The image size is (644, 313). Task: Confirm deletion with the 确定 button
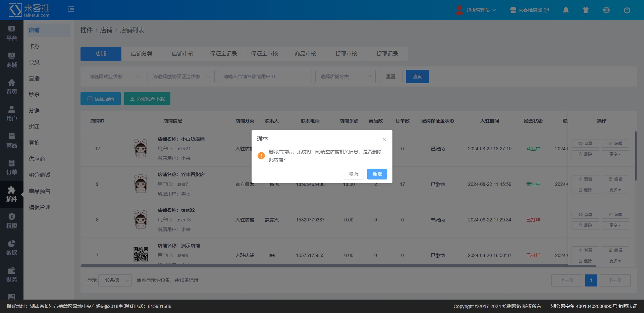click(377, 174)
